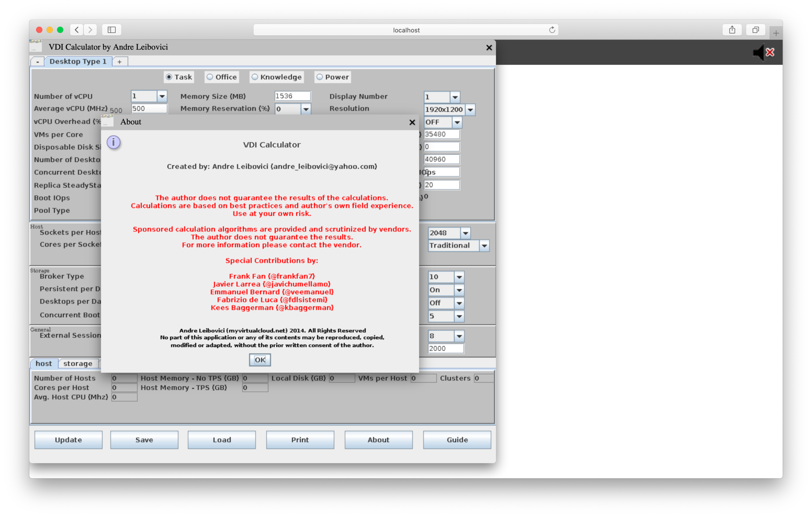Click the VMs per Host result field
The height and width of the screenshot is (517, 812).
click(x=423, y=378)
